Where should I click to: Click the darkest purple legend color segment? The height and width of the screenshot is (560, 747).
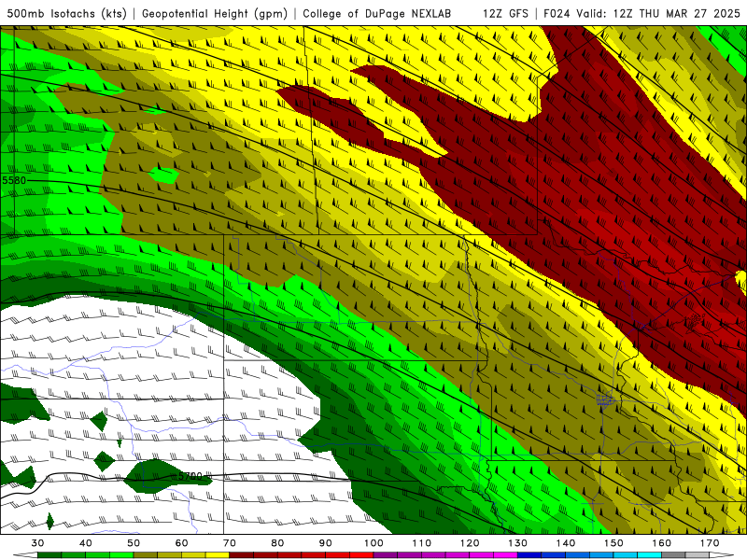tap(386, 555)
